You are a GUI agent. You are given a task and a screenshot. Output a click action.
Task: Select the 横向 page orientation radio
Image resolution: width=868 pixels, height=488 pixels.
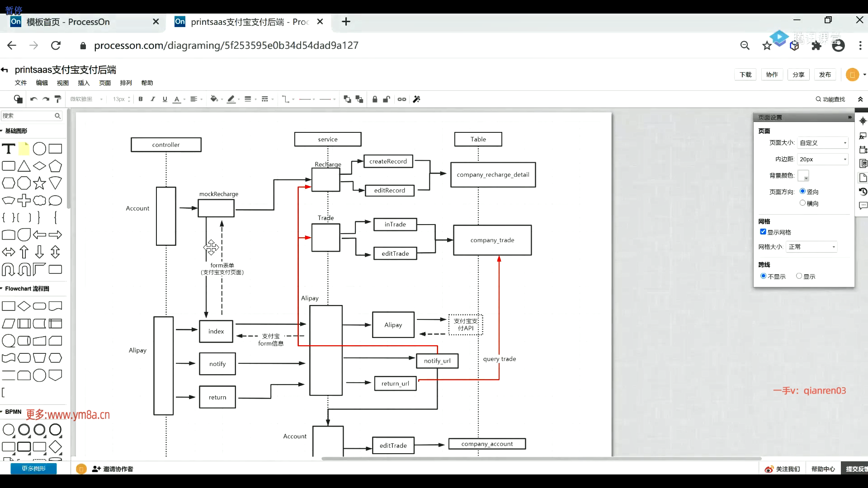pos(802,203)
